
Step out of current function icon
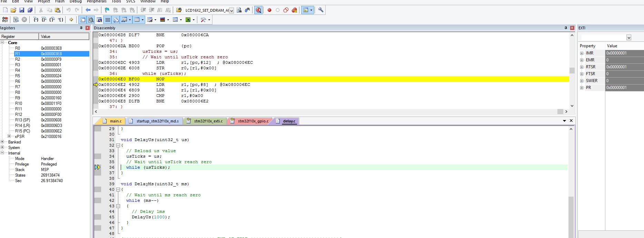(52, 20)
